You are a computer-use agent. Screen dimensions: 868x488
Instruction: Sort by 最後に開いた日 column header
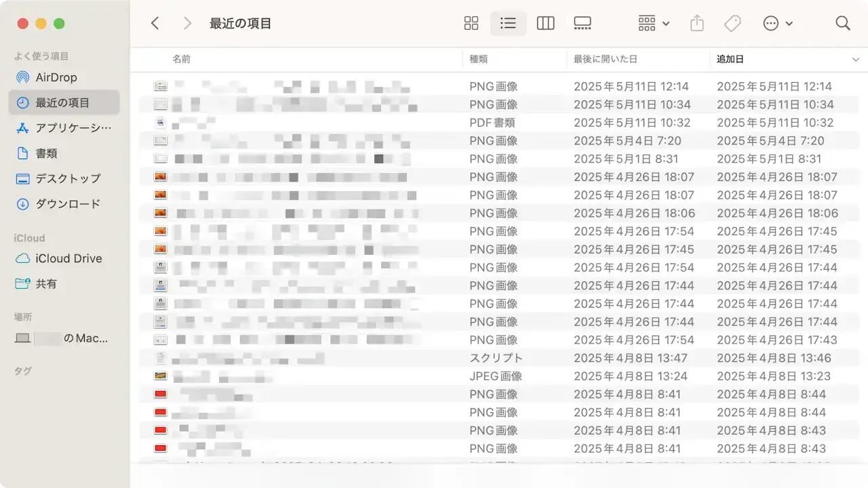point(605,60)
